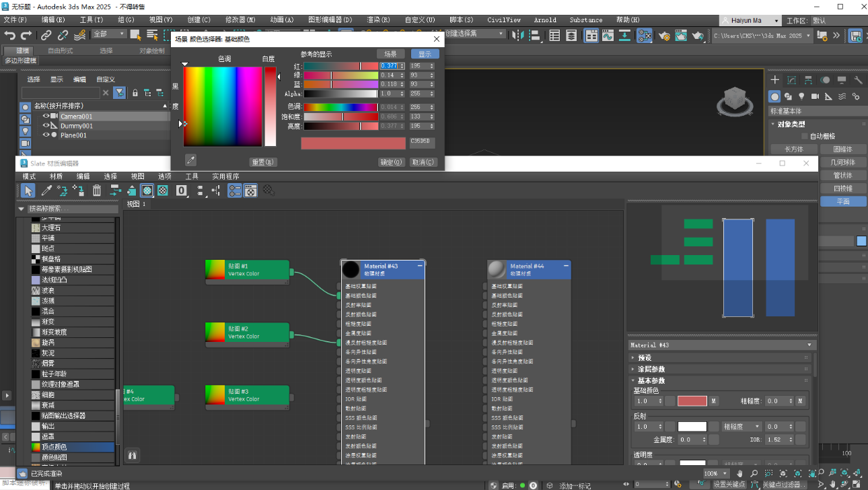Click the greyed checker pick icon in Slate toolbar
Screen dimensions: 868x490
[268, 190]
